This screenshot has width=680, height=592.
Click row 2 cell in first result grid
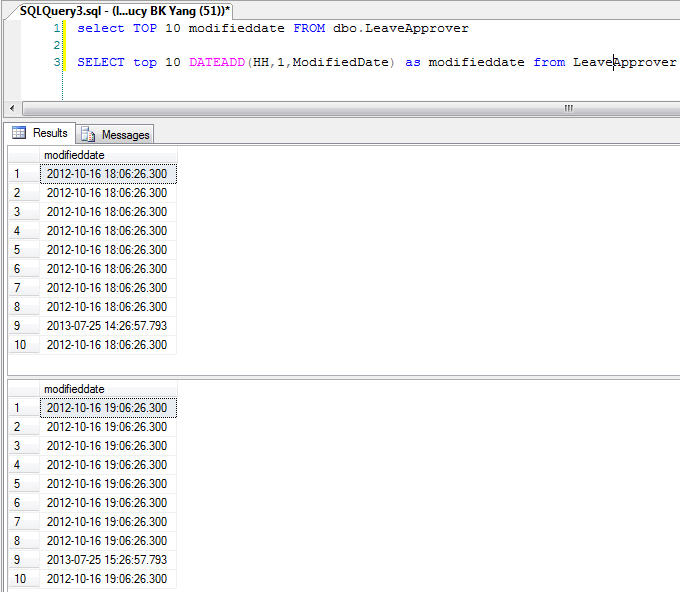tap(108, 193)
